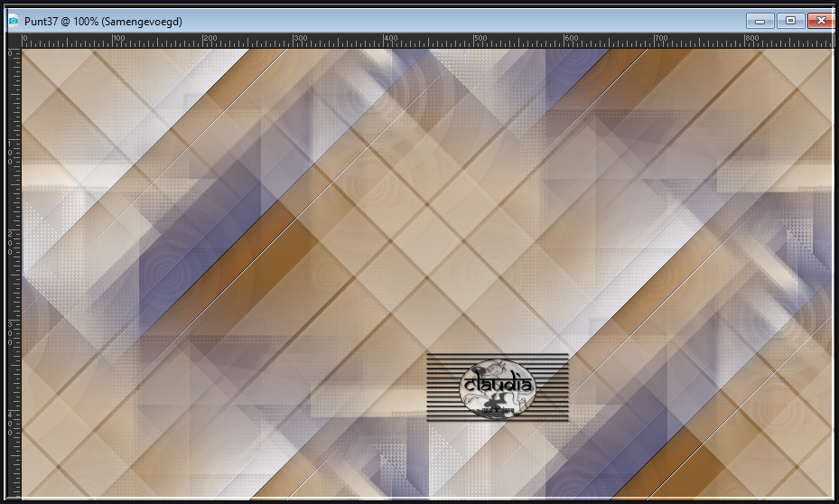839x504 pixels.
Task: Click the PaintShop document icon in title bar
Action: pos(14,22)
